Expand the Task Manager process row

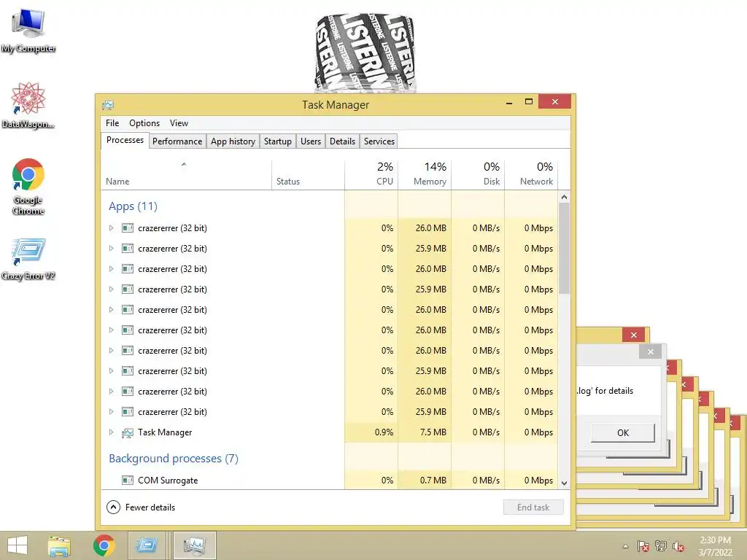(x=111, y=432)
